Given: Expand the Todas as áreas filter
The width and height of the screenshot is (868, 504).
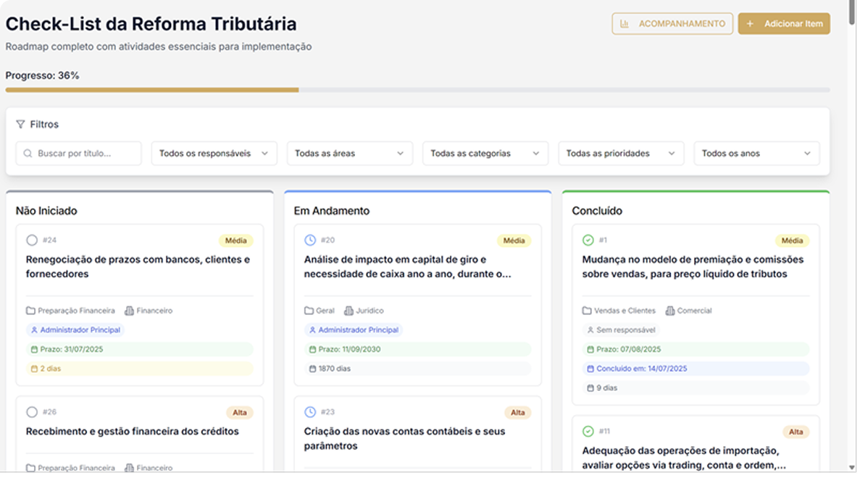Looking at the screenshot, I should pos(349,154).
